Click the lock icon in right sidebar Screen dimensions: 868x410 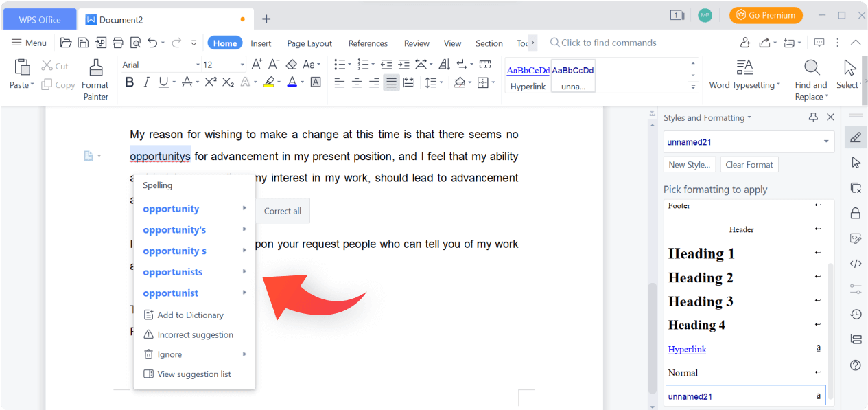[855, 213]
